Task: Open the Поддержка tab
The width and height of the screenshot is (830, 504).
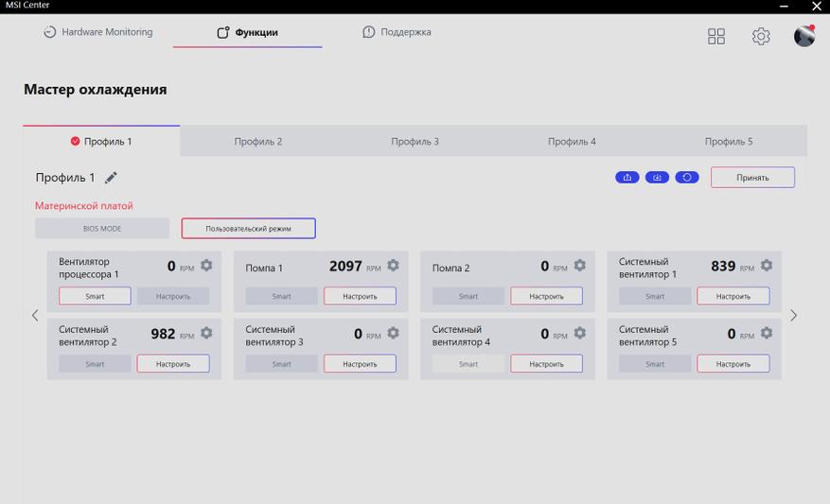Action: click(x=397, y=32)
